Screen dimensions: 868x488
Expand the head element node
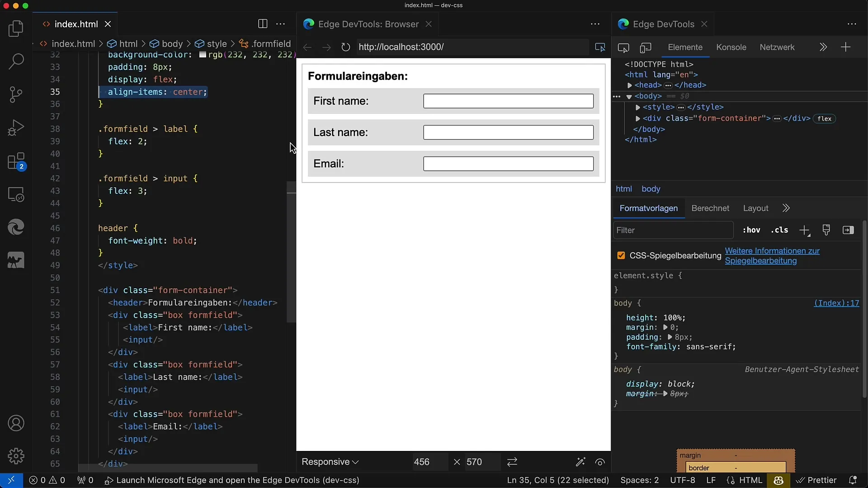coord(629,85)
